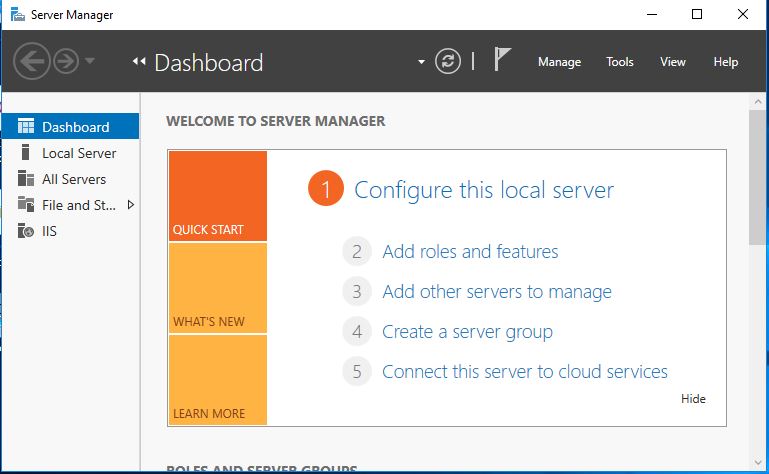Select the IIS role icon

[x=26, y=231]
